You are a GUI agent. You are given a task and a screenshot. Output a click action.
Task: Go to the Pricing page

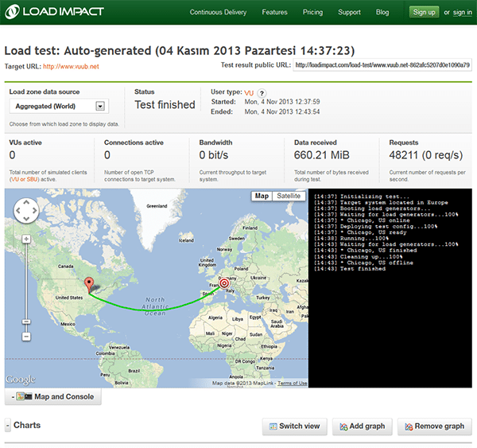(x=312, y=13)
